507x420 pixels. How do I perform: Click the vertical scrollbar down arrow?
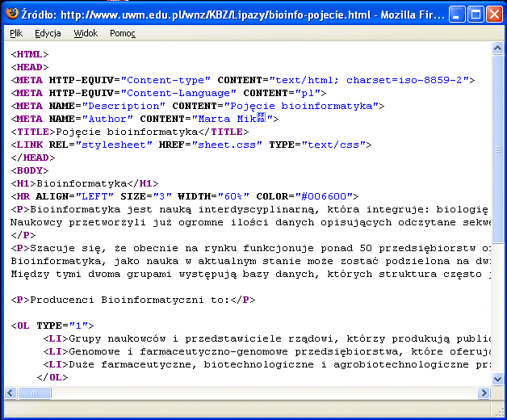[496, 380]
